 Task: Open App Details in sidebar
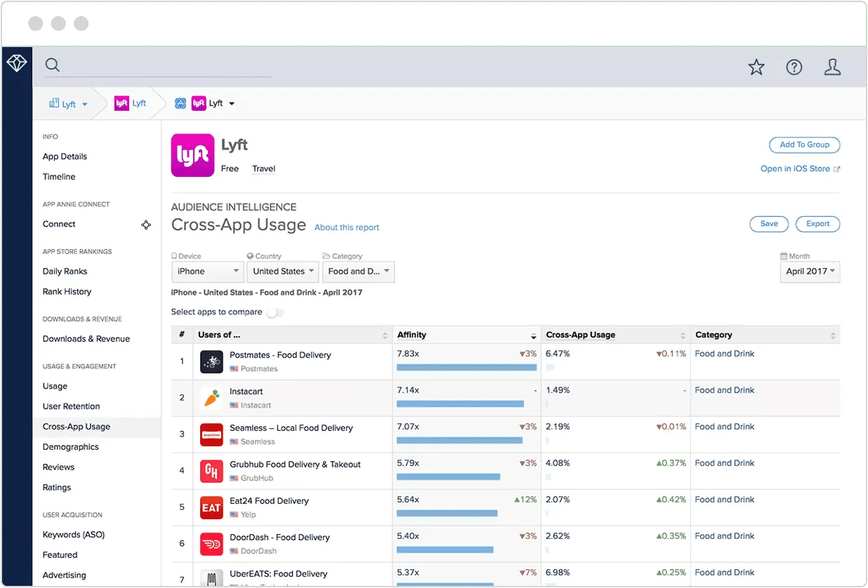coord(65,156)
